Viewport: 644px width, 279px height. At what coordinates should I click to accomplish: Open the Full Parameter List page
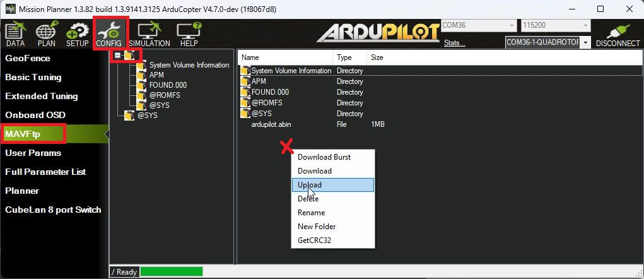[45, 172]
